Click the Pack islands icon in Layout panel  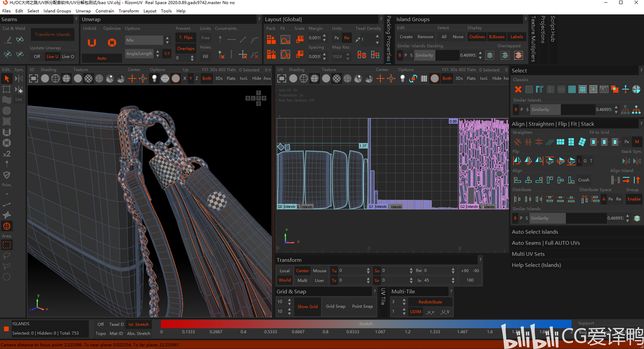(271, 39)
